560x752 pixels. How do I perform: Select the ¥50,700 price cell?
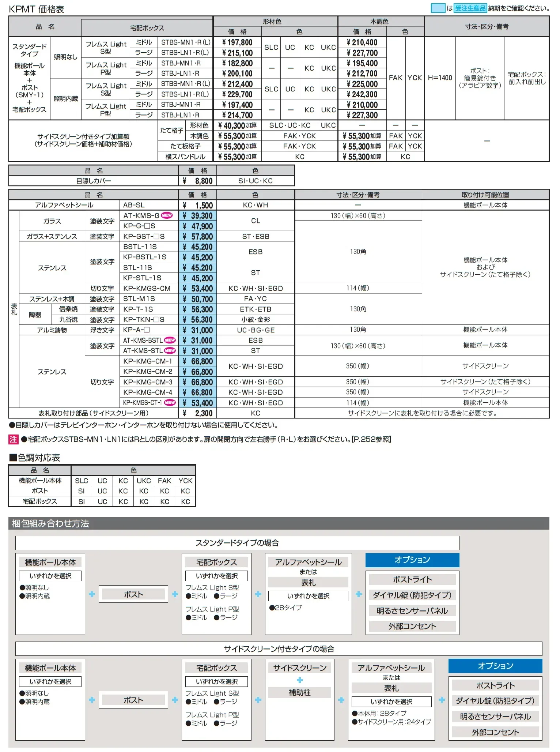(197, 299)
